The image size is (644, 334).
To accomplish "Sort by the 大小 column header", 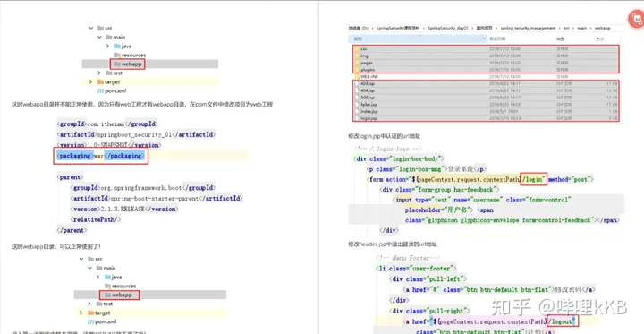I will pos(599,39).
